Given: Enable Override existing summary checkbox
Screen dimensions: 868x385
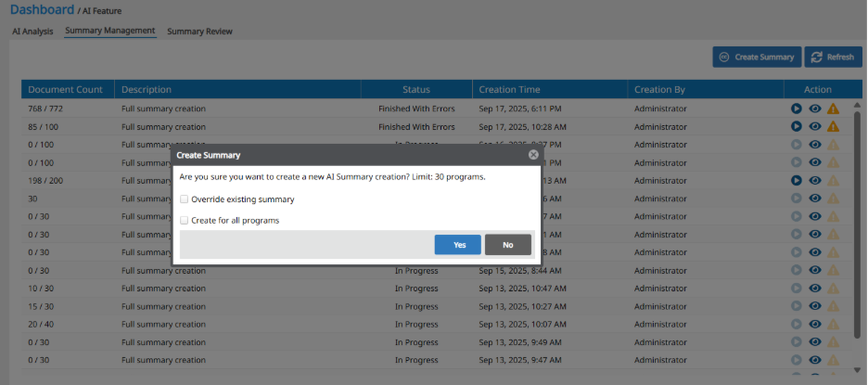Looking at the screenshot, I should (185, 199).
